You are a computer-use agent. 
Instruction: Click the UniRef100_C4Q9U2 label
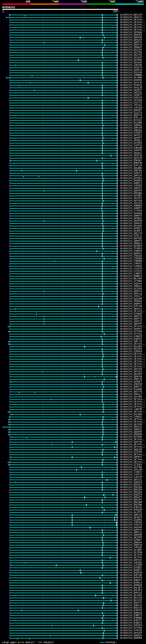click(x=131, y=417)
